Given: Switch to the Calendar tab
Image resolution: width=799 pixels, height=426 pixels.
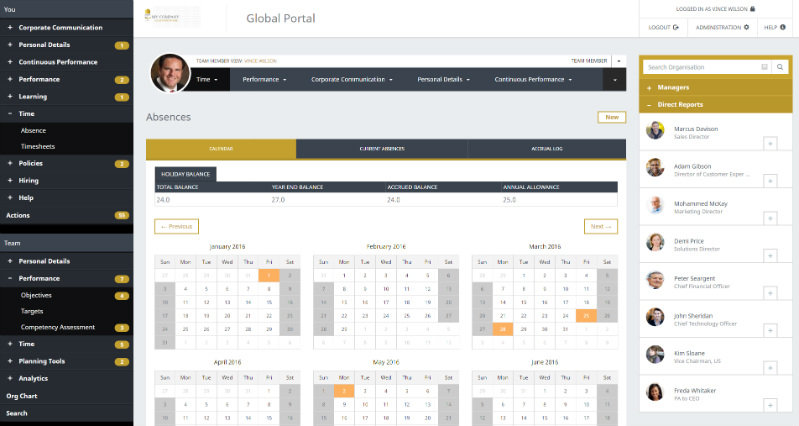Looking at the screenshot, I should point(221,149).
